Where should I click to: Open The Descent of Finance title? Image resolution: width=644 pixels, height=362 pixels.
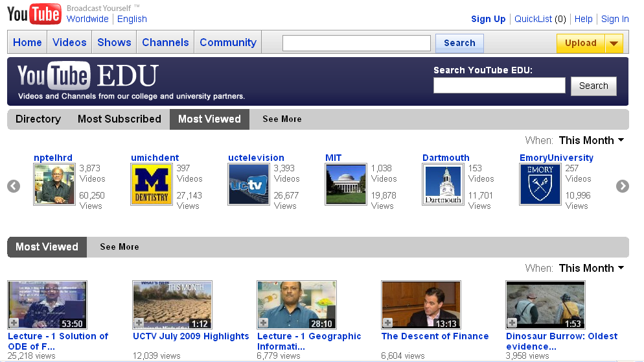tap(435, 336)
